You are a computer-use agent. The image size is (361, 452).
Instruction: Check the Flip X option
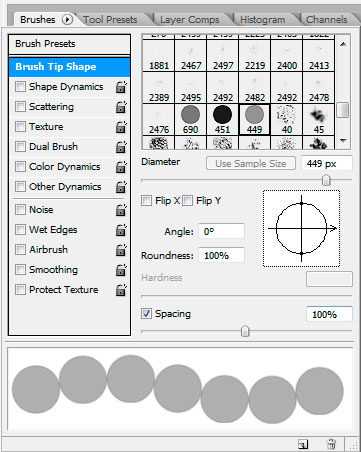coord(146,201)
